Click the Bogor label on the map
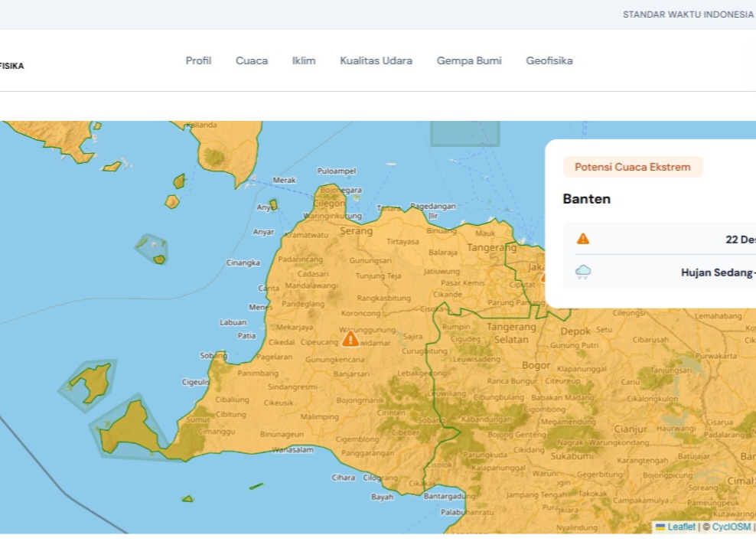Viewport: 756px width, 548px height. coord(536,365)
